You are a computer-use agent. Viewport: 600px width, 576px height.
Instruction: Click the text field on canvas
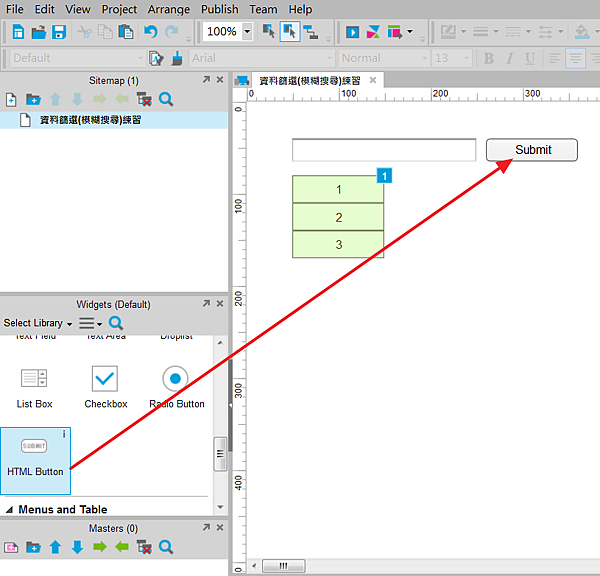point(384,150)
